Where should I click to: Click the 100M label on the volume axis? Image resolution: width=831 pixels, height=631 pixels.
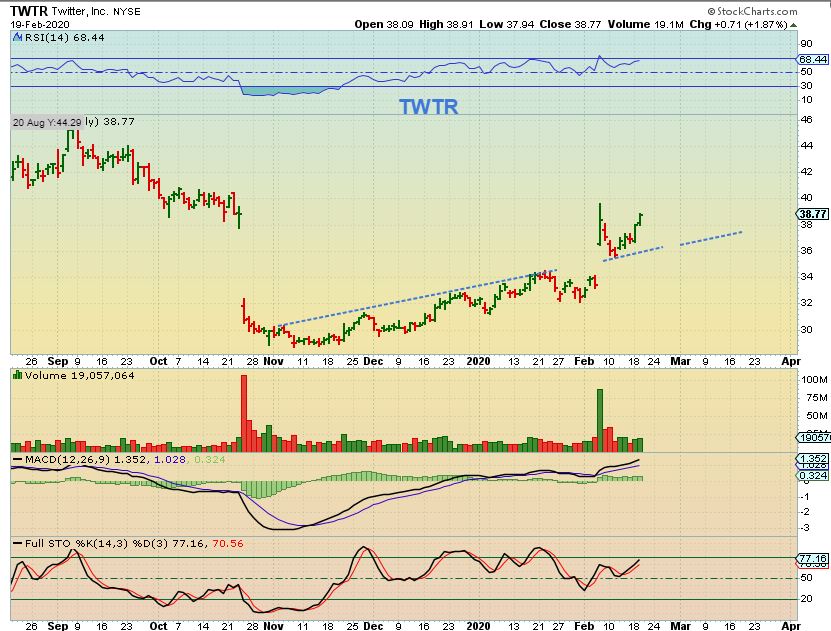(x=815, y=379)
